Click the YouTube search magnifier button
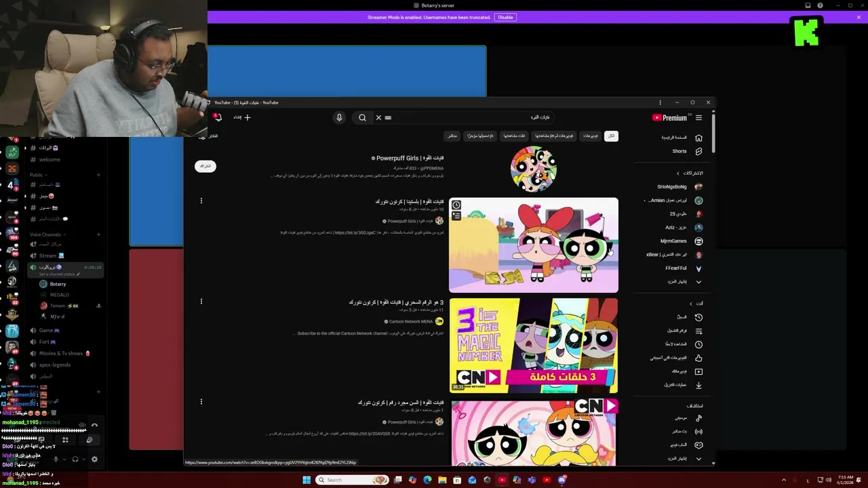868x488 pixels. (x=362, y=117)
